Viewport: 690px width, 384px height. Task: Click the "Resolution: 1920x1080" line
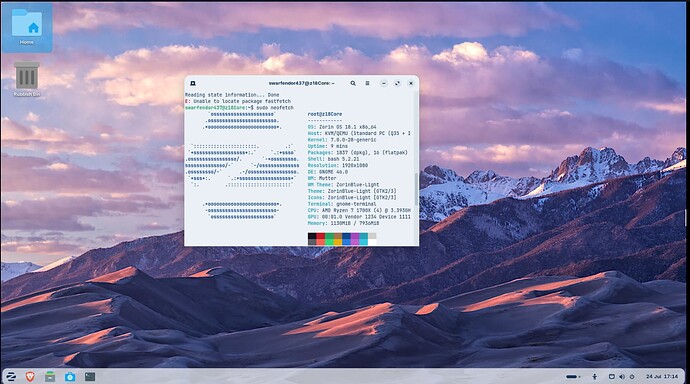[x=338, y=165]
